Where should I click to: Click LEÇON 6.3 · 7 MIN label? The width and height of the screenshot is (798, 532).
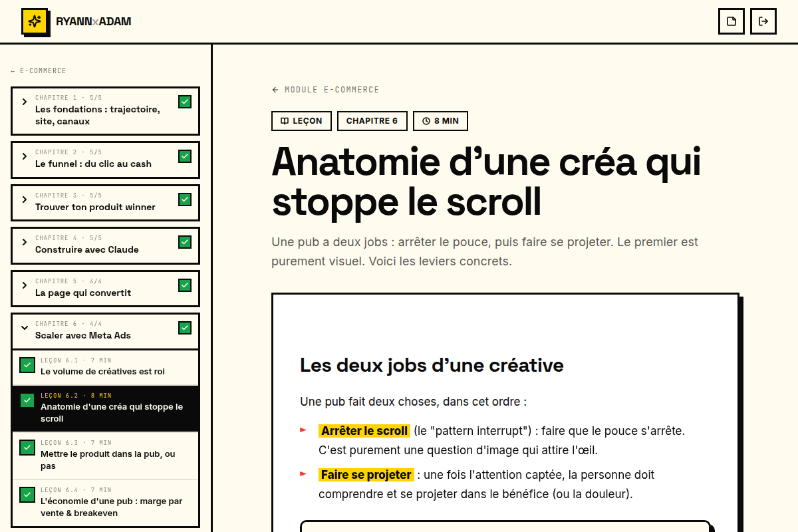click(76, 443)
